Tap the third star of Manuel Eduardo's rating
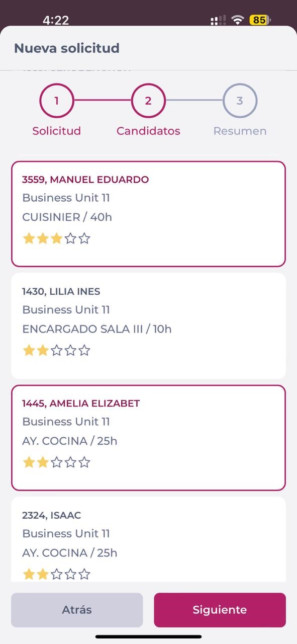Screen dimensions: 297x644 [57, 238]
